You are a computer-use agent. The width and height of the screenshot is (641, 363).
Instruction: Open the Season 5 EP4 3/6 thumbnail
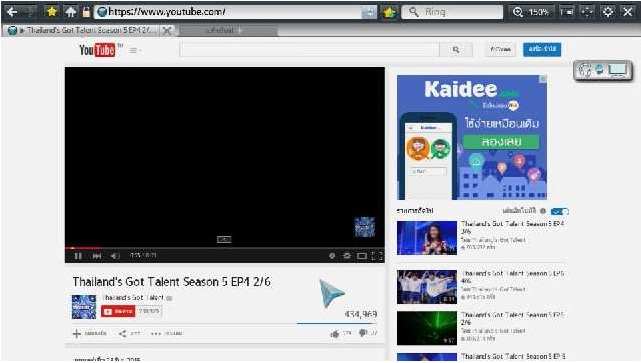426,238
